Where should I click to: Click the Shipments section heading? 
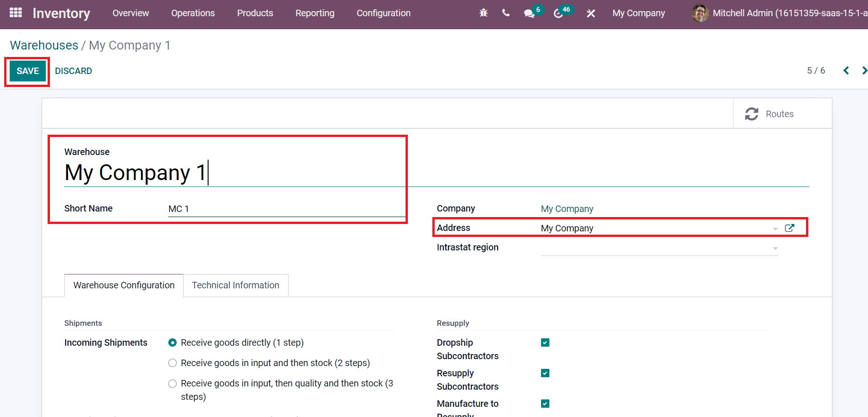pyautogui.click(x=83, y=323)
